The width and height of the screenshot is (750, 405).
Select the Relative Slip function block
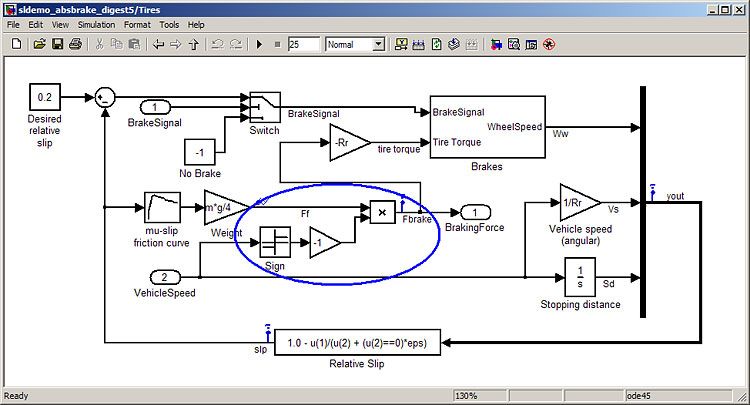[x=356, y=341]
